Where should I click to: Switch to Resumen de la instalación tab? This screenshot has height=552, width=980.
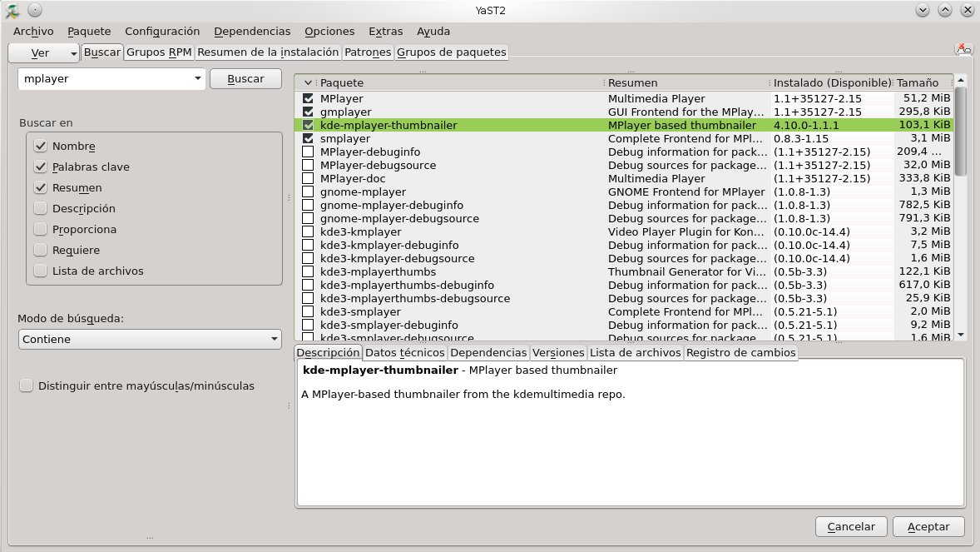(x=268, y=52)
